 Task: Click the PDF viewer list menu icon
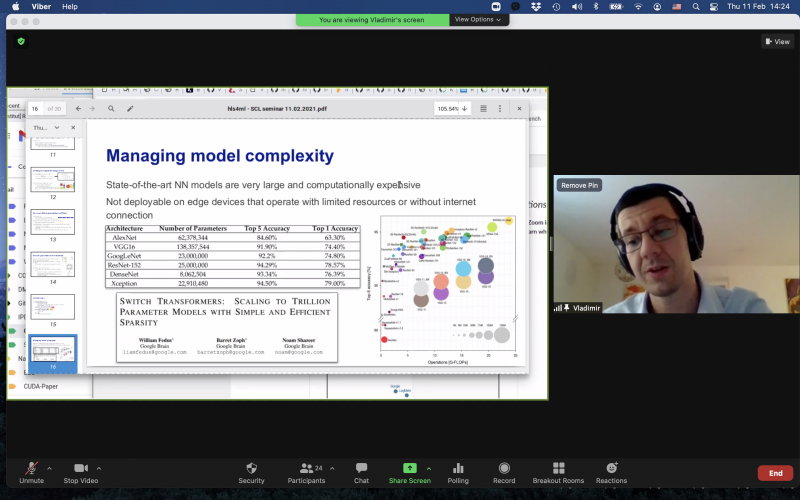tap(483, 109)
